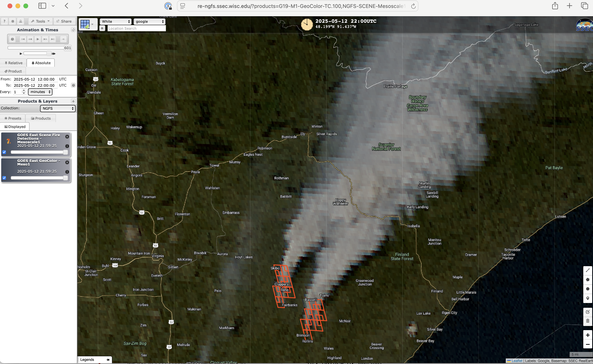Select the draw polyline map tool
The width and height of the screenshot is (593, 364).
[588, 270]
